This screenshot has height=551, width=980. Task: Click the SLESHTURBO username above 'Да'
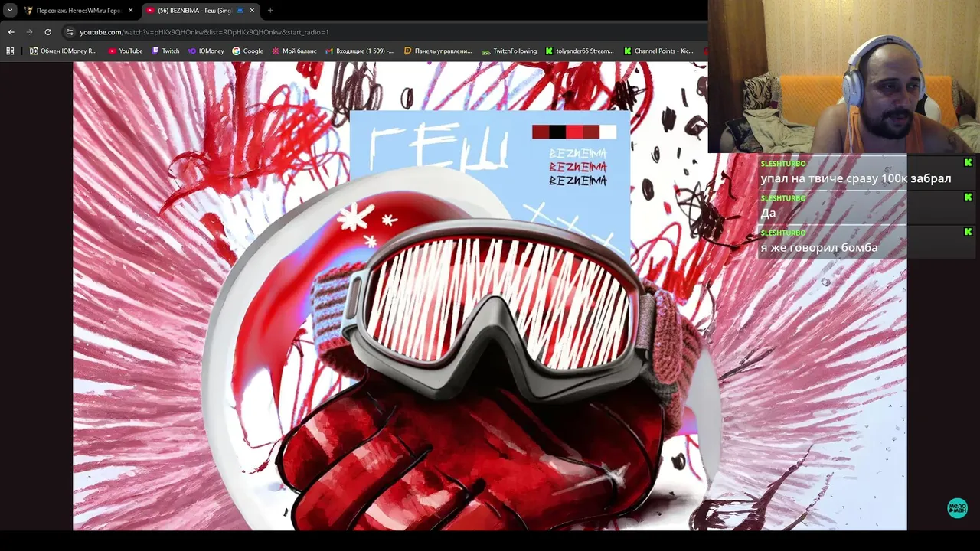783,198
